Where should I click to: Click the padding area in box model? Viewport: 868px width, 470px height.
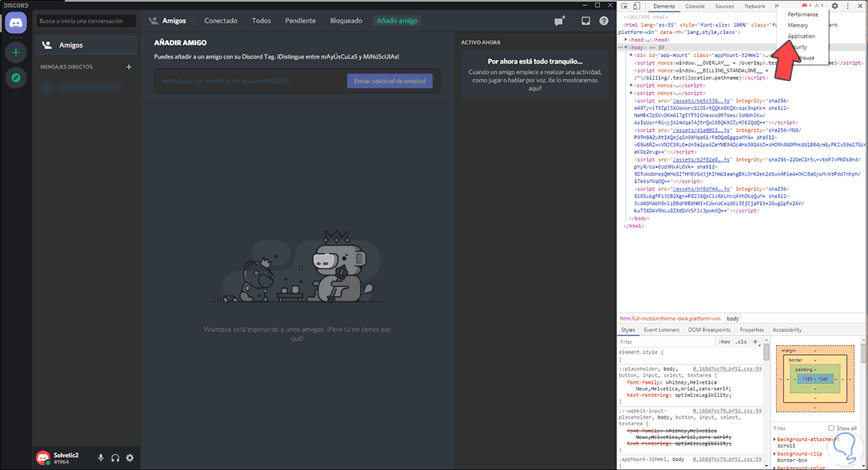click(x=814, y=379)
